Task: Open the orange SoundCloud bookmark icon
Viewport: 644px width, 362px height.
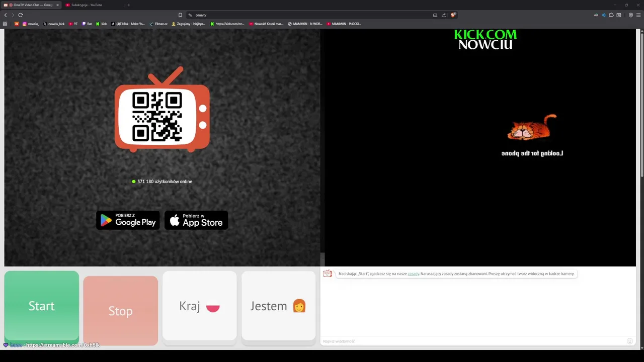Action: tap(17, 24)
